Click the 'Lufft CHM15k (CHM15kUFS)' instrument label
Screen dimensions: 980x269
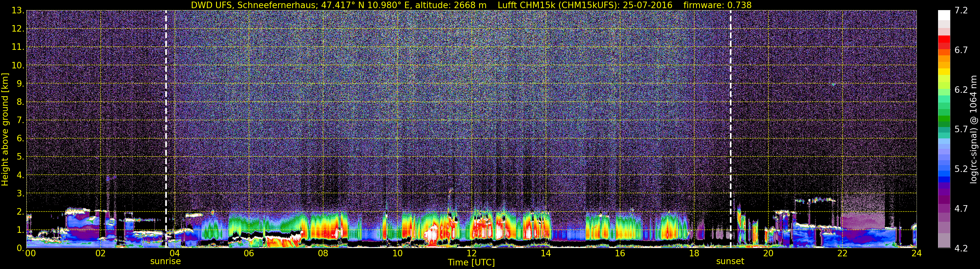[558, 5]
